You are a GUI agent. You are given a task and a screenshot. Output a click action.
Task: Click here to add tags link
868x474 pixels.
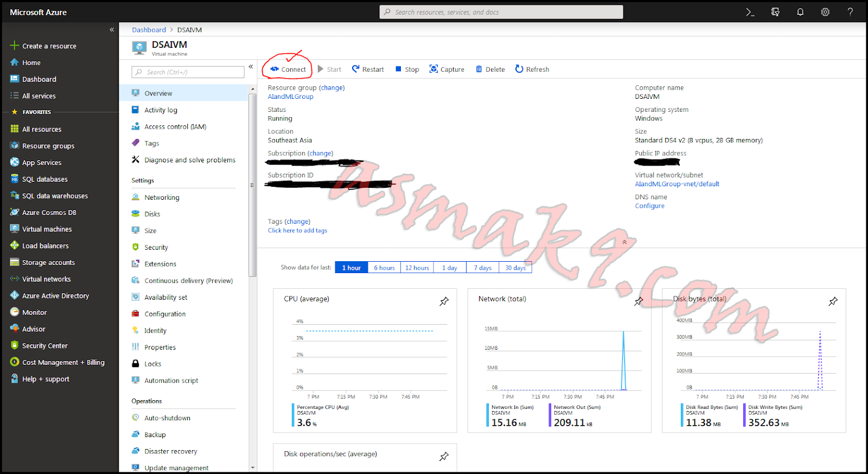(x=297, y=231)
